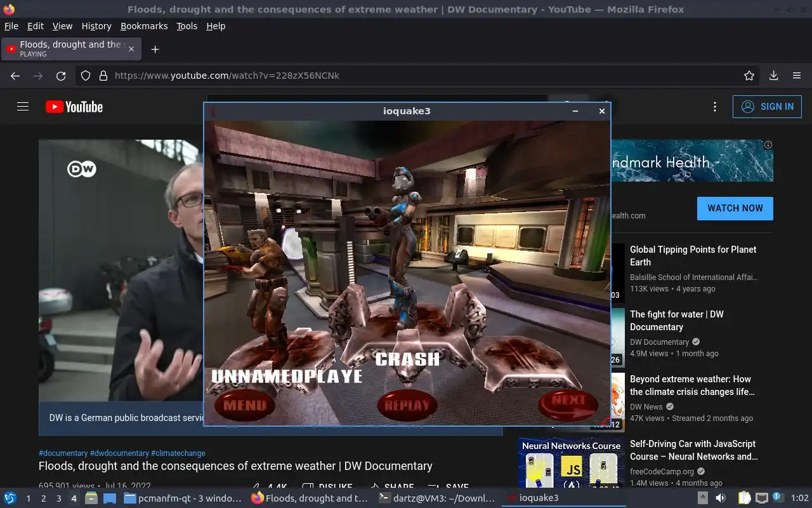Go back with Firefox back arrow

15,76
